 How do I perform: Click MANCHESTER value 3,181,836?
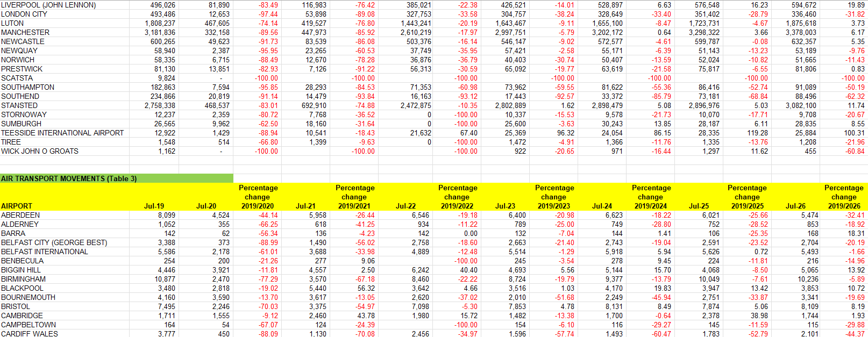[x=160, y=32]
